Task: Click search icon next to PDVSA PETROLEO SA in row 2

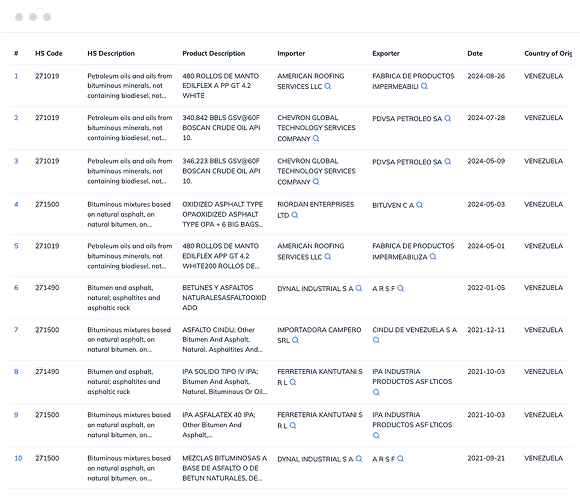Action: [448, 118]
